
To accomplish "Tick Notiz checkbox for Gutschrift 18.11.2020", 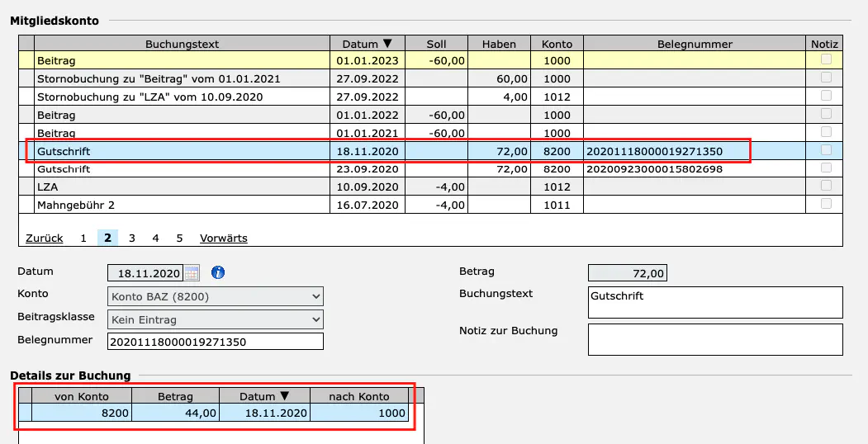I will coord(826,149).
